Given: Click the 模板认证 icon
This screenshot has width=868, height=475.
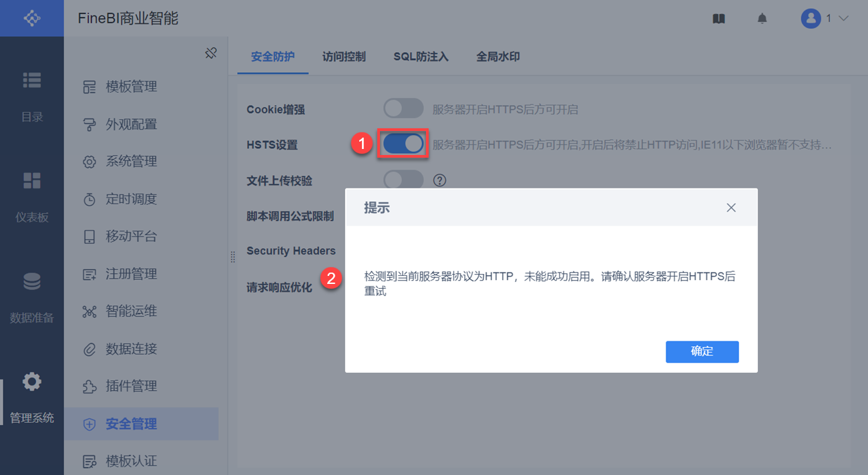Looking at the screenshot, I should (89, 462).
